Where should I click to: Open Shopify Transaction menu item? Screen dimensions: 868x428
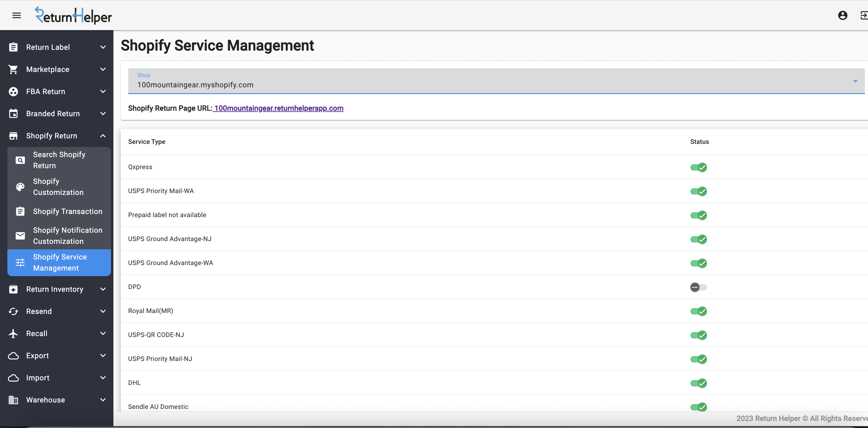(x=67, y=211)
